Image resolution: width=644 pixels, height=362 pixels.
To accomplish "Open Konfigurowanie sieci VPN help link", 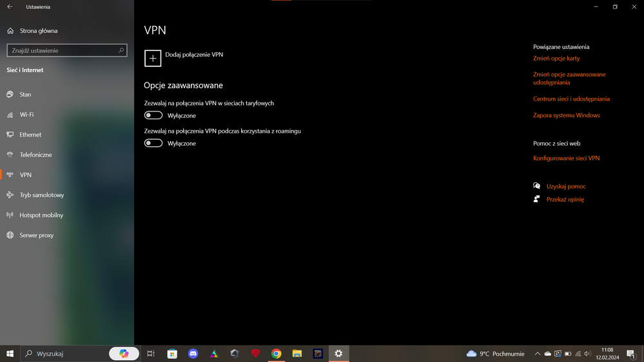I will (567, 158).
